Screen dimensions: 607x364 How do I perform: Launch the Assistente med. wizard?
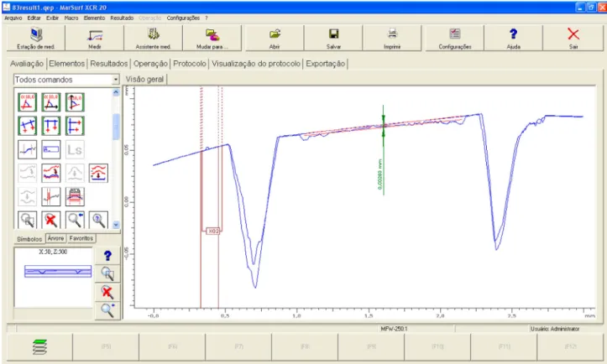pos(153,38)
